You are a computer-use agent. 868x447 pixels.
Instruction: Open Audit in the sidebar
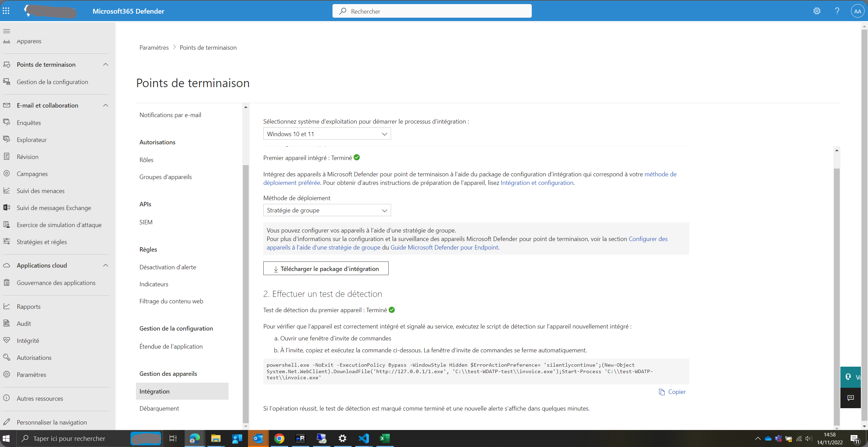24,323
